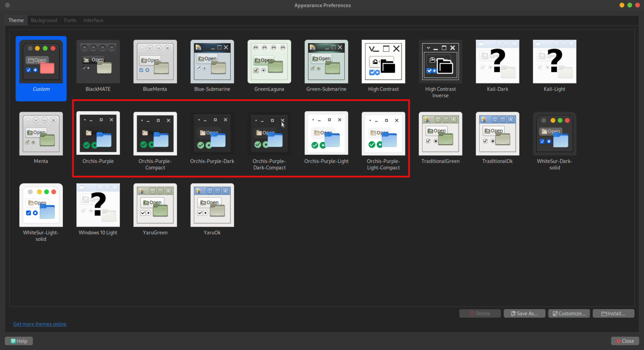Select the Orchis-Purple-Light-Compact theme

(x=383, y=133)
